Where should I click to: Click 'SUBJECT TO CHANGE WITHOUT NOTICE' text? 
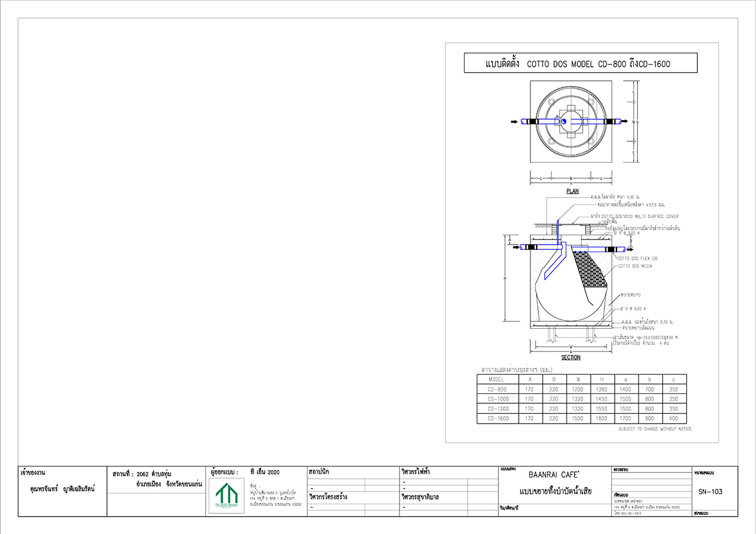(655, 429)
